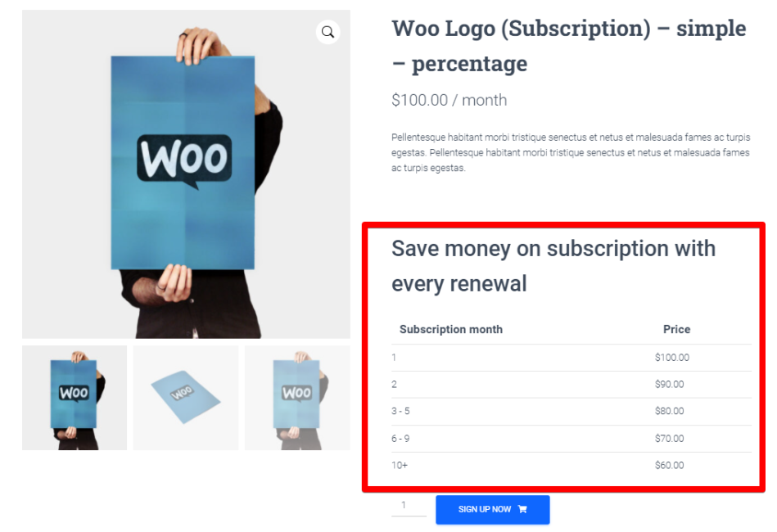
Task: Select the third faded poster thumbnail
Action: [x=297, y=398]
